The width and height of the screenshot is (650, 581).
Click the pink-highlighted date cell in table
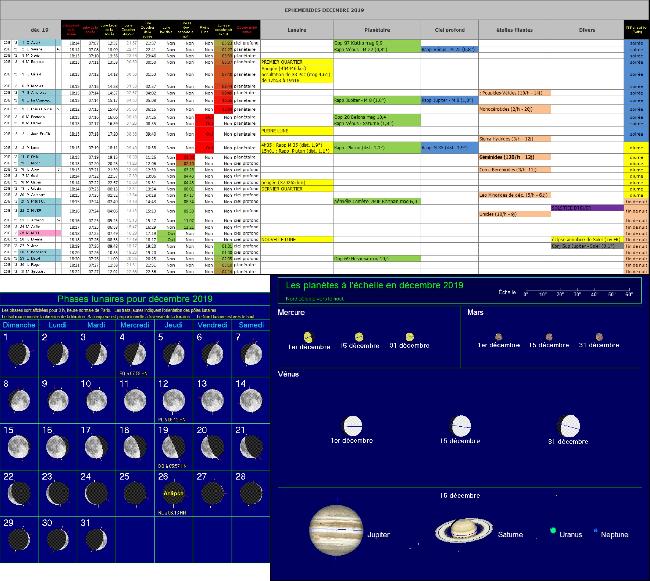point(40,233)
